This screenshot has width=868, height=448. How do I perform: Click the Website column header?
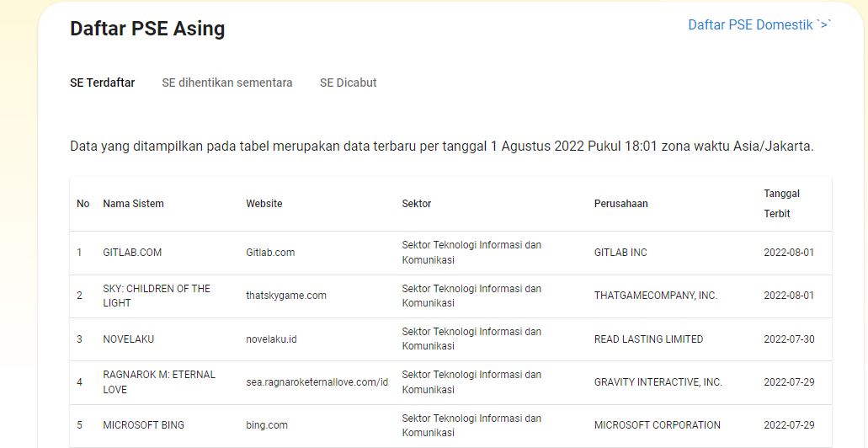coord(264,204)
